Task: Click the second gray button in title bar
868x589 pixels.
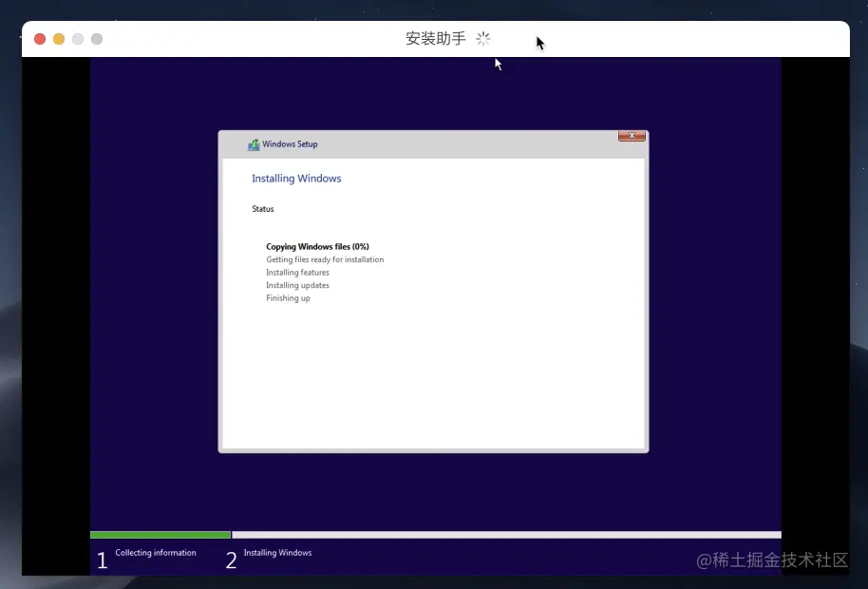Action: (x=97, y=39)
